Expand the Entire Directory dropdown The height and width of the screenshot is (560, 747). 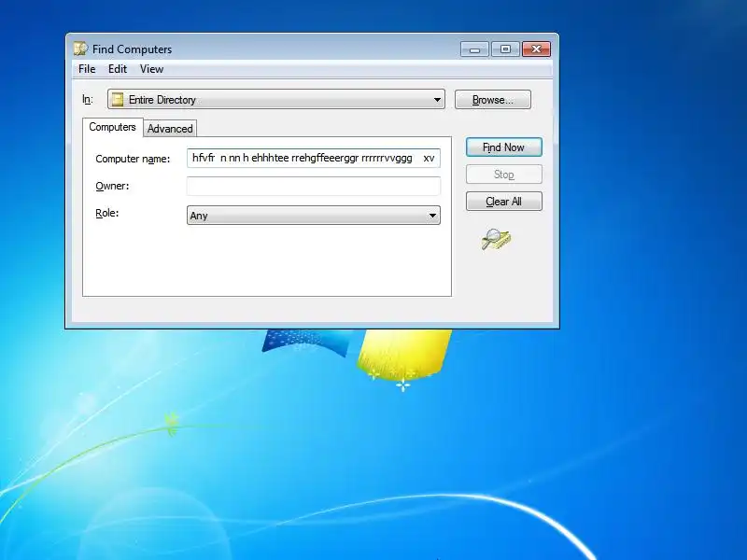tap(276, 99)
